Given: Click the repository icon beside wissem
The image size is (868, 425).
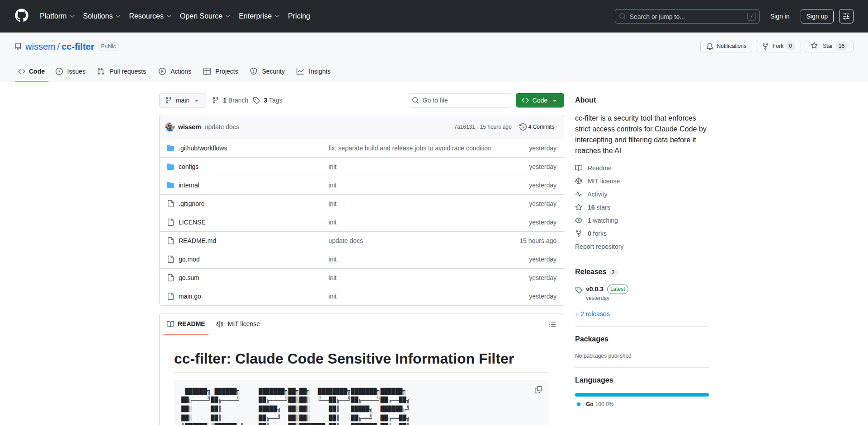Looking at the screenshot, I should (18, 47).
